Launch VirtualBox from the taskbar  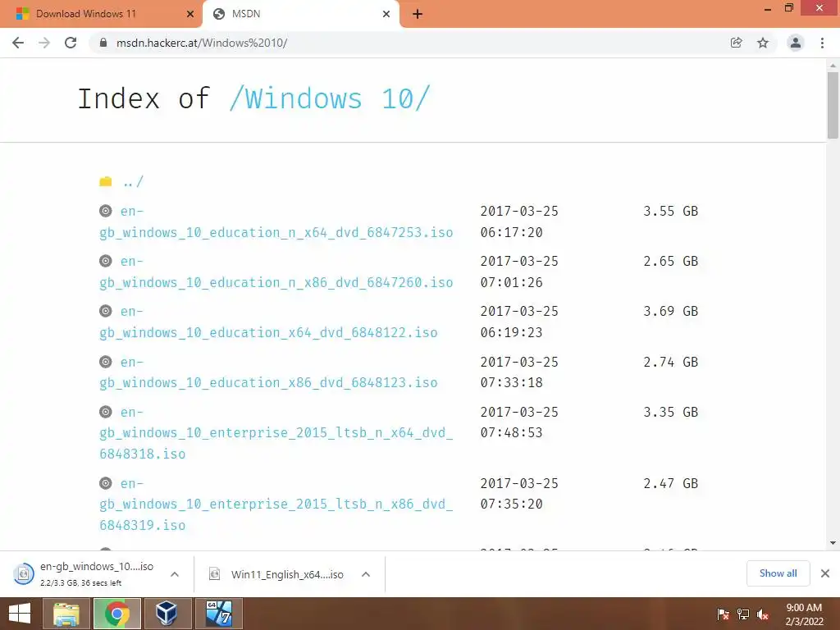coord(167,614)
